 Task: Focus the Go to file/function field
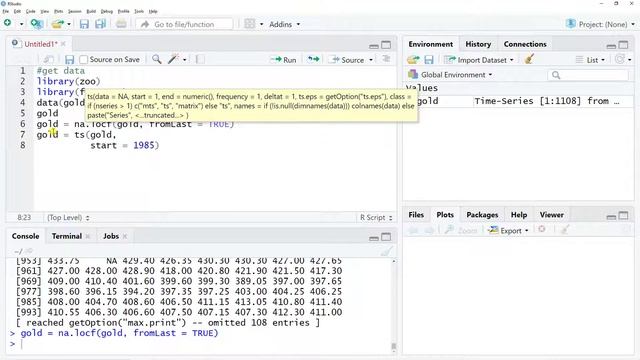[x=184, y=24]
